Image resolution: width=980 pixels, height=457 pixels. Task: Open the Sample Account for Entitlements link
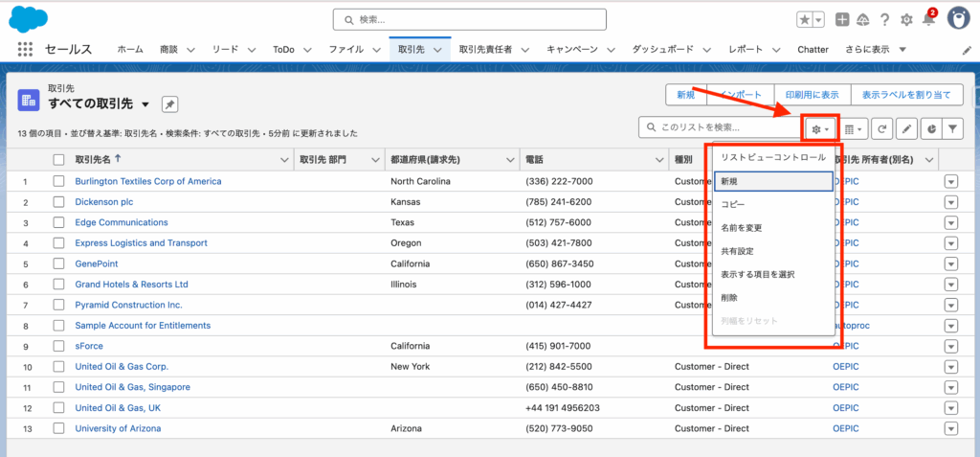[x=143, y=326]
